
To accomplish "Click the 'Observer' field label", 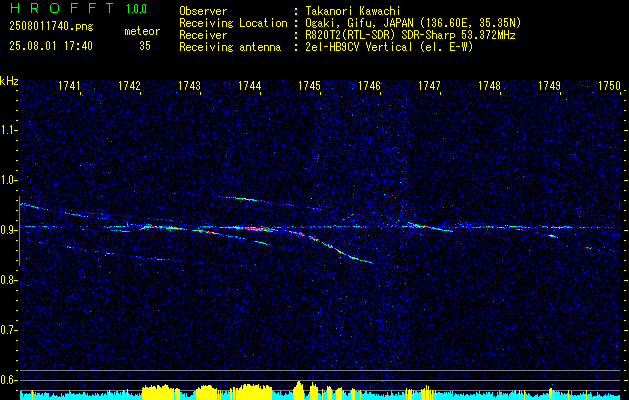I will pos(203,11).
